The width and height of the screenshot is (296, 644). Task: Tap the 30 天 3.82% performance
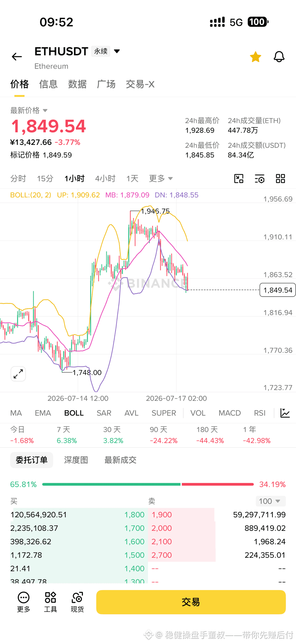pyautogui.click(x=113, y=435)
